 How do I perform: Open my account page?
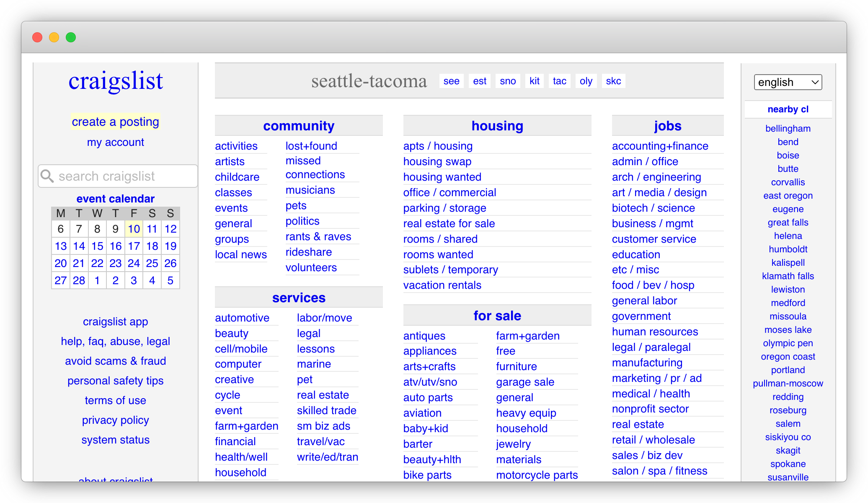[x=116, y=142]
